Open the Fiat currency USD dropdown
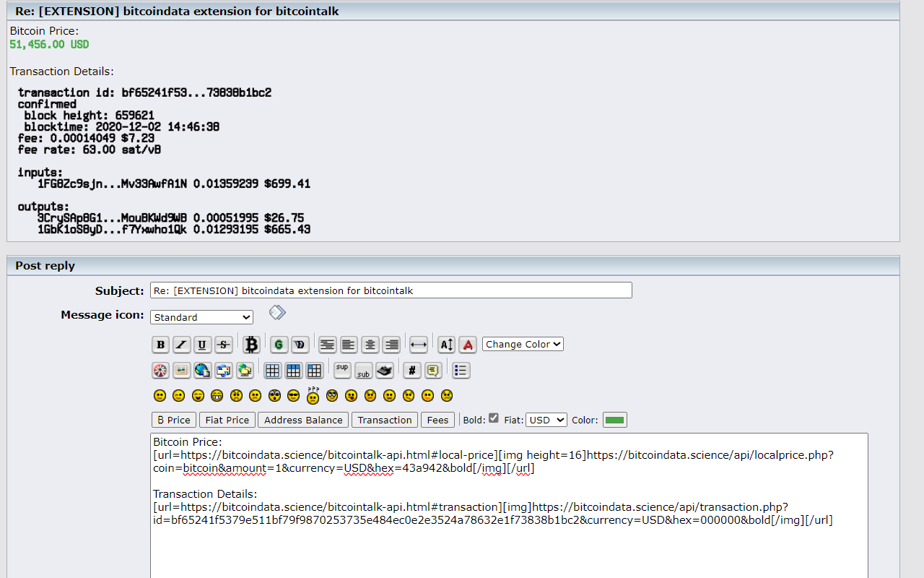This screenshot has width=924, height=578. pyautogui.click(x=546, y=420)
